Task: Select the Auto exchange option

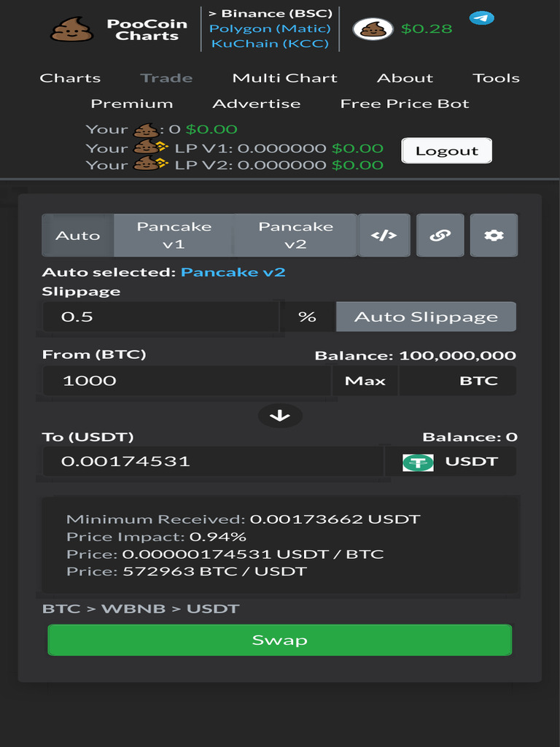Action: [x=77, y=236]
